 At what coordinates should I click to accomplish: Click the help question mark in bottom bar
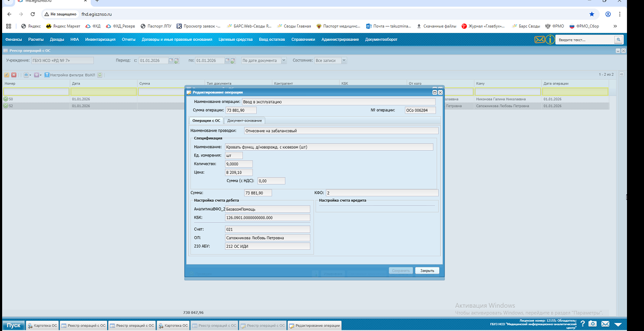click(x=582, y=324)
